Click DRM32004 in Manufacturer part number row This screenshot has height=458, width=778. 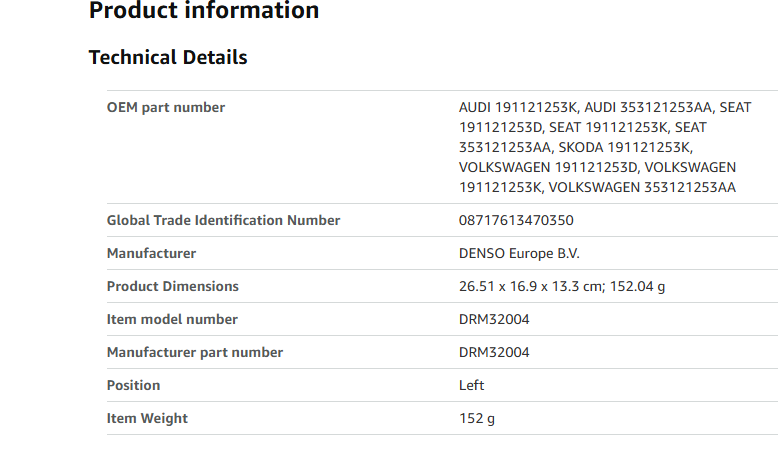[494, 352]
